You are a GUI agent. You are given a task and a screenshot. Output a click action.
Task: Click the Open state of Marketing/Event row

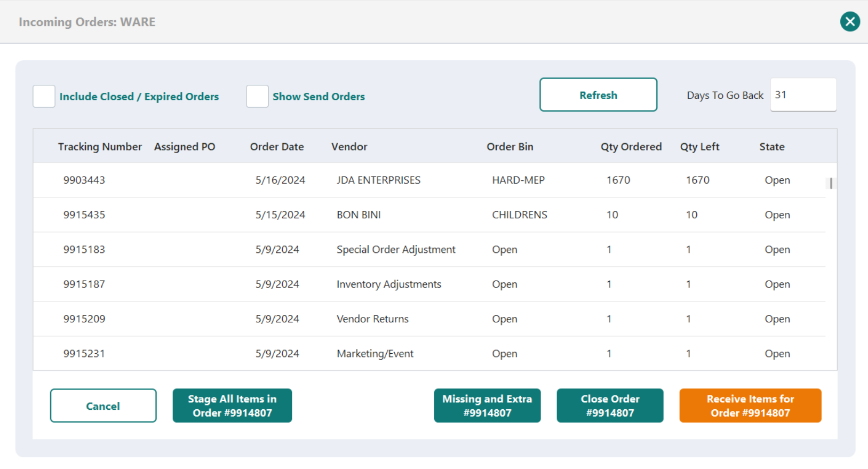click(x=777, y=354)
